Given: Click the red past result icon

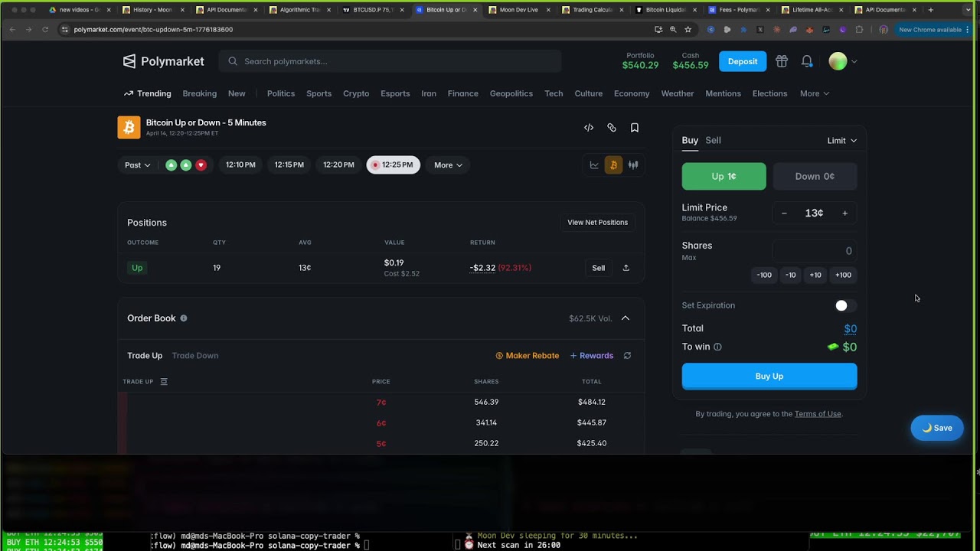Looking at the screenshot, I should (201, 165).
